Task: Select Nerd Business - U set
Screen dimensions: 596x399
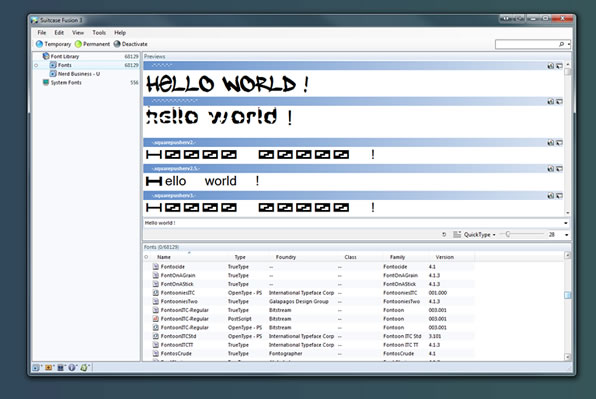Action: (79, 74)
